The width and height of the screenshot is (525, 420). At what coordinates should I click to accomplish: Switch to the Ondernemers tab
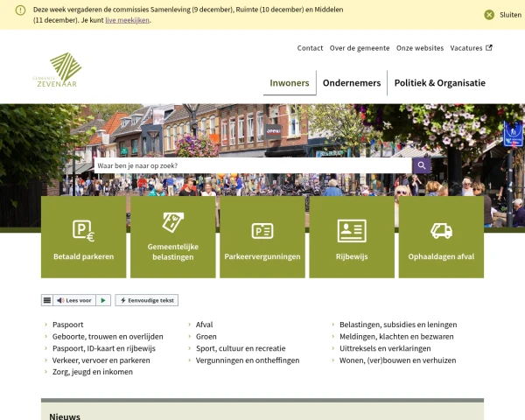tap(352, 83)
